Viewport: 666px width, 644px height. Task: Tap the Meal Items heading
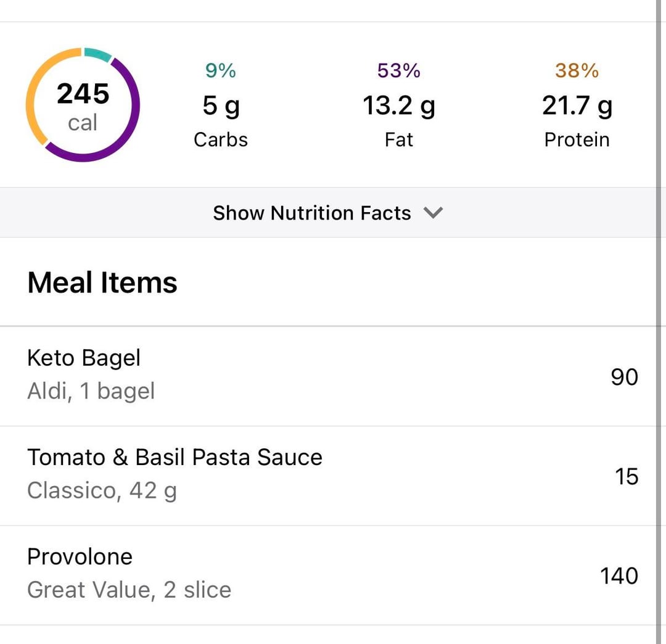102,283
